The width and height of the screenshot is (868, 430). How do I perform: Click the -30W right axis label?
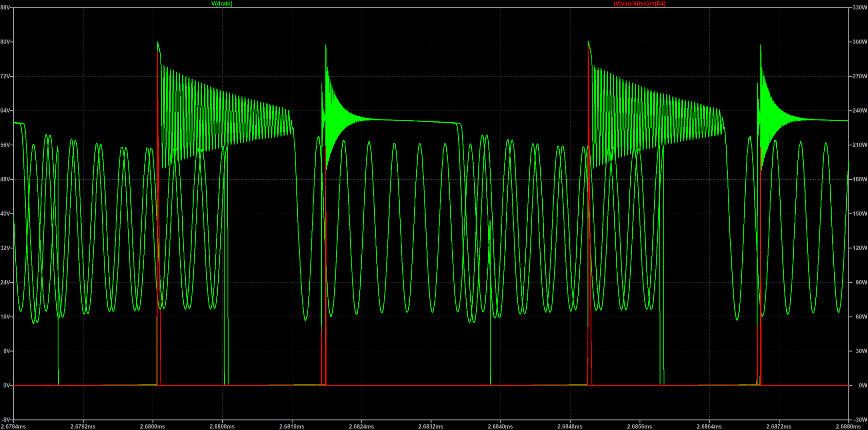861,420
